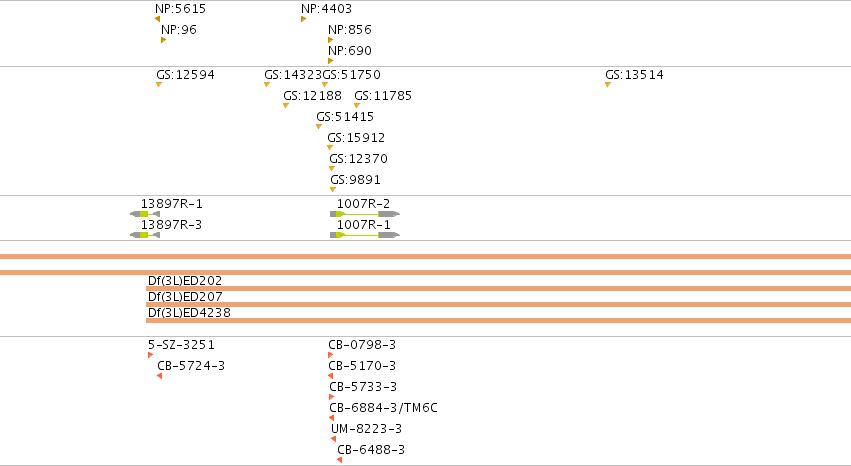Select the 1007R-2 transcript glyph
This screenshot has height=466, width=851.
[365, 214]
